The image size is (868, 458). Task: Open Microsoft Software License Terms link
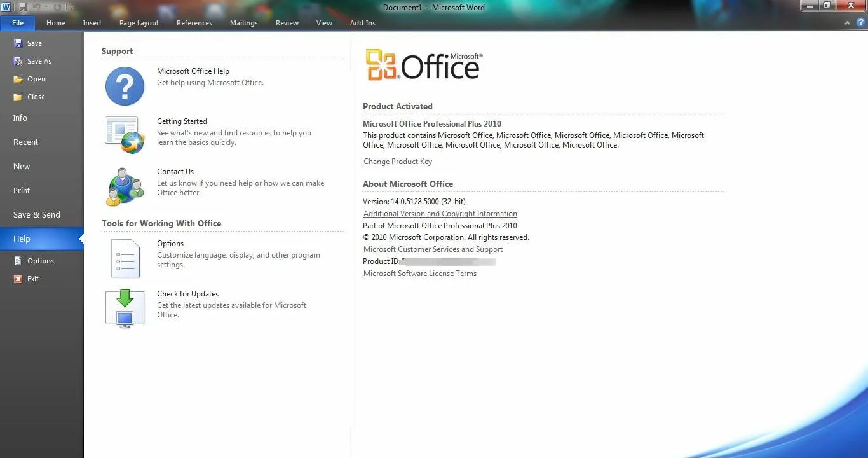(x=420, y=274)
